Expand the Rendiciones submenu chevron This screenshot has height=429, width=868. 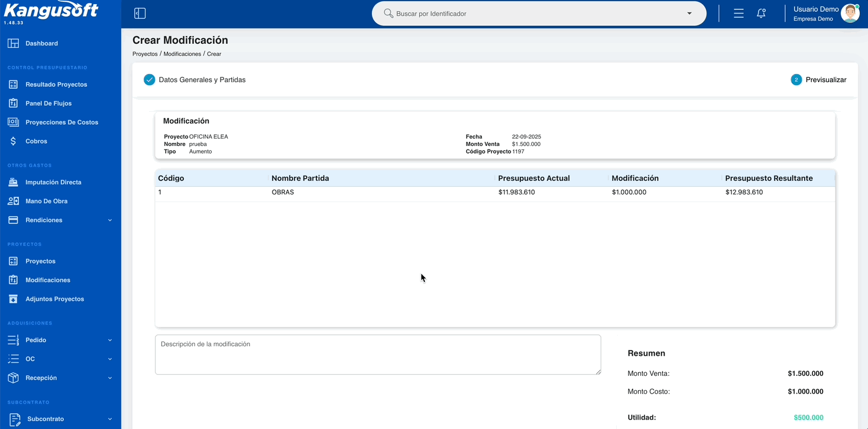tap(110, 220)
